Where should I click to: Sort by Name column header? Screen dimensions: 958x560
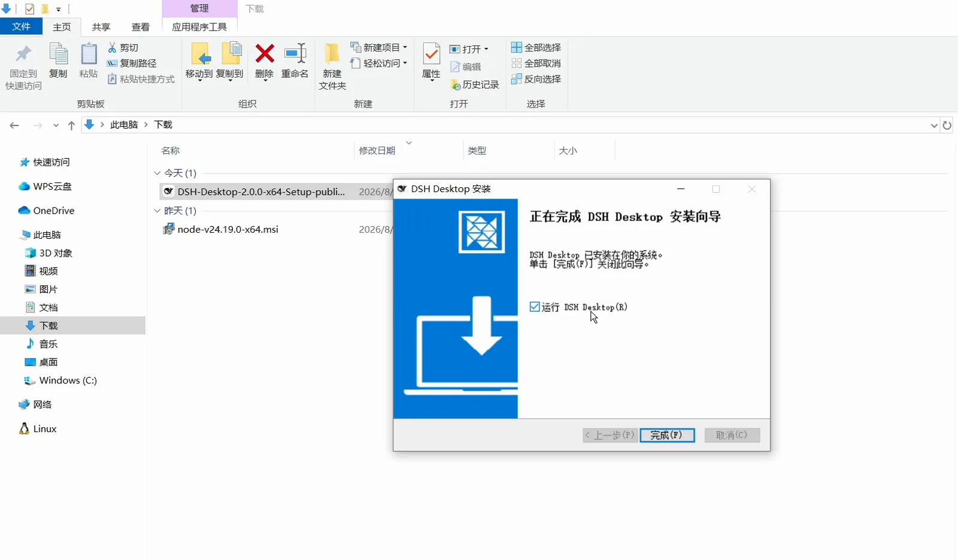[x=170, y=151]
